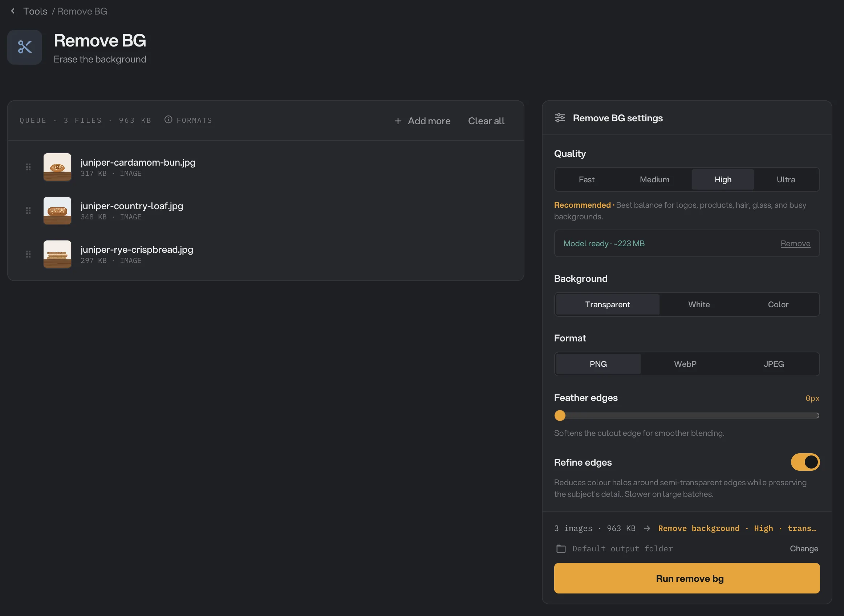Click Clear all in the queue

click(486, 121)
